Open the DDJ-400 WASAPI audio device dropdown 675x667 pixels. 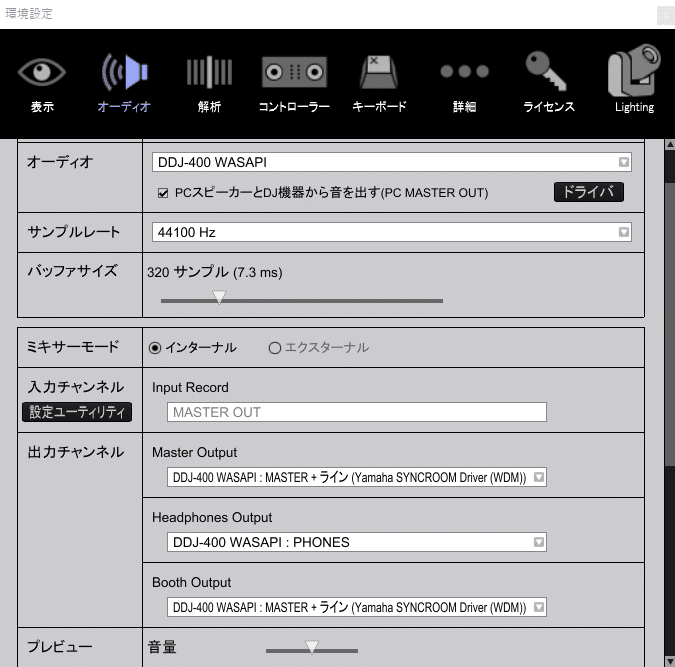[x=392, y=162]
